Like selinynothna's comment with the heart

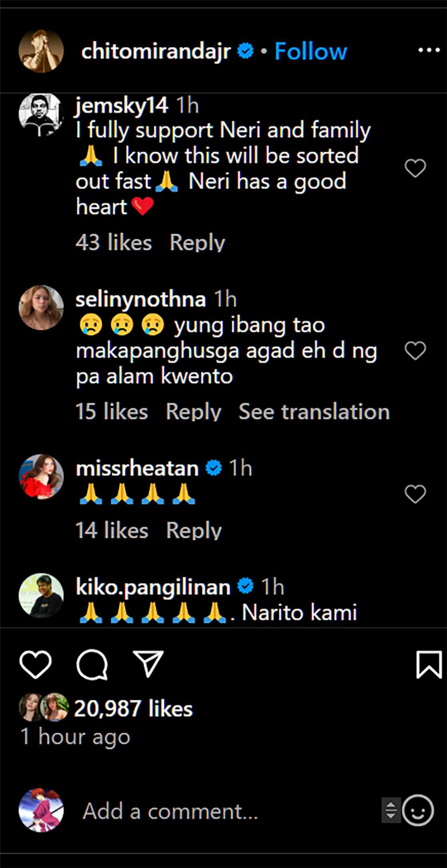(x=415, y=351)
